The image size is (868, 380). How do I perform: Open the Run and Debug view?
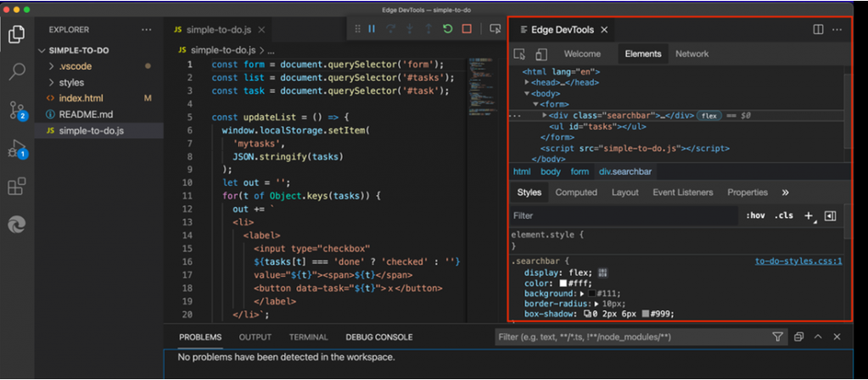17,148
